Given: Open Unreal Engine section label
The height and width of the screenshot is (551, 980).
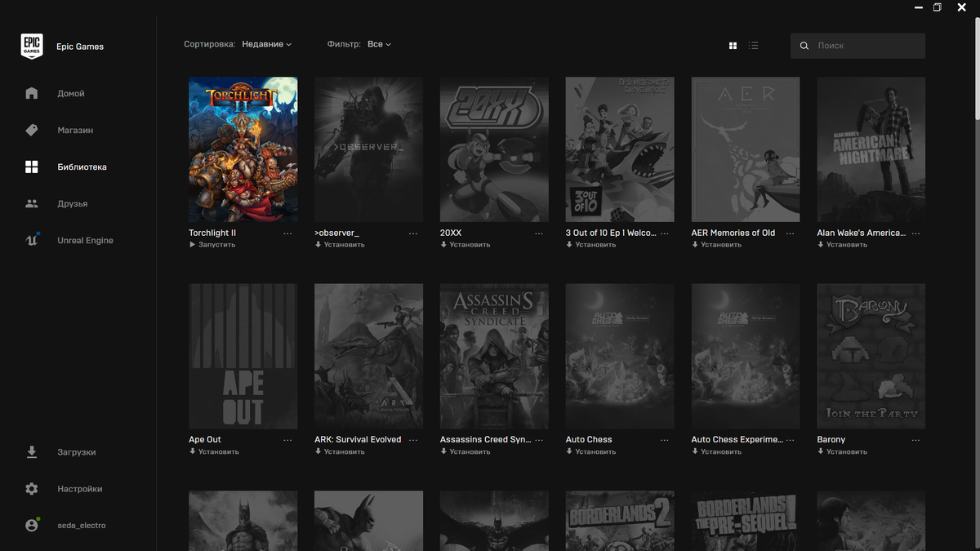Looking at the screenshot, I should pyautogui.click(x=85, y=240).
